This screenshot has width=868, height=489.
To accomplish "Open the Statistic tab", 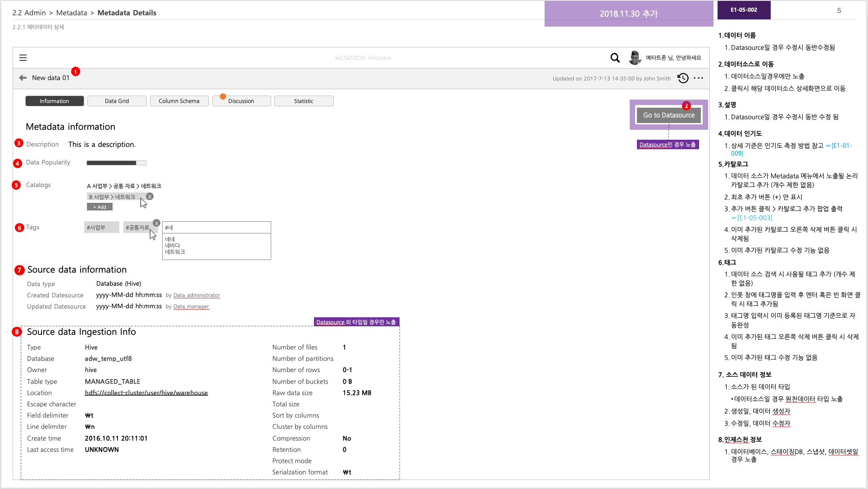I will tap(304, 101).
